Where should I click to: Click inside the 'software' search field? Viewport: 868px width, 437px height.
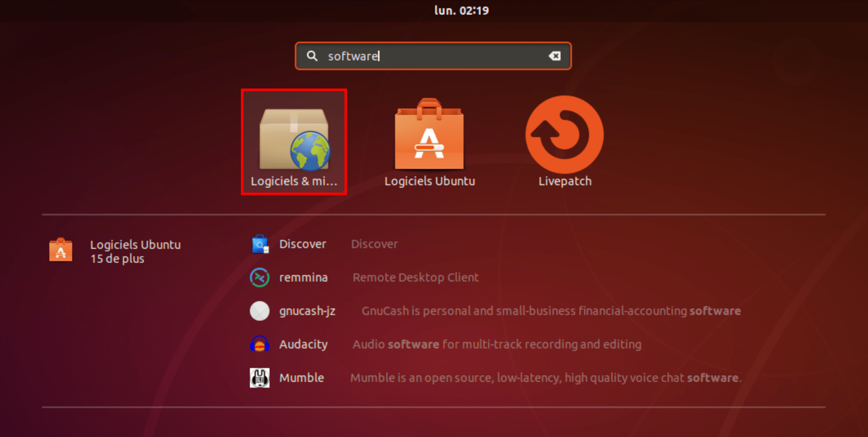pos(433,56)
